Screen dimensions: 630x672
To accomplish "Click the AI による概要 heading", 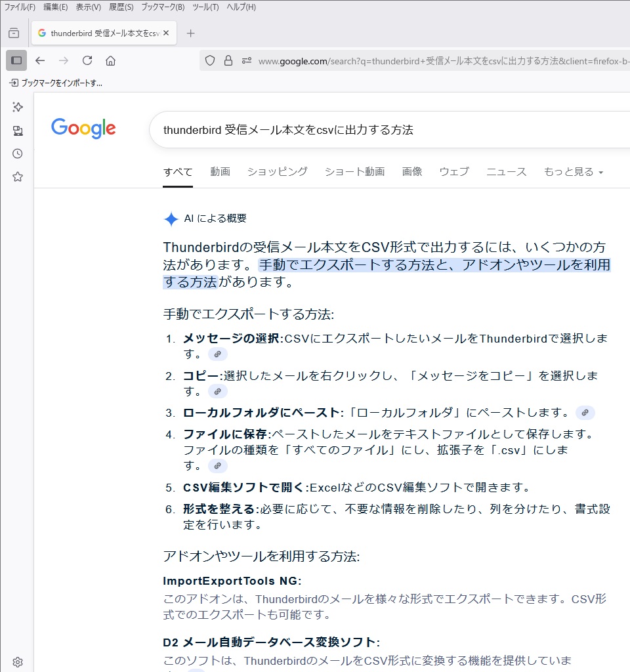I will 215,219.
